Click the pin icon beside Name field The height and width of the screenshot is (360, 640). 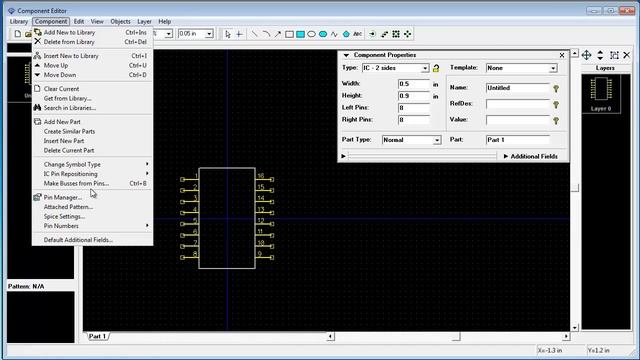point(556,88)
